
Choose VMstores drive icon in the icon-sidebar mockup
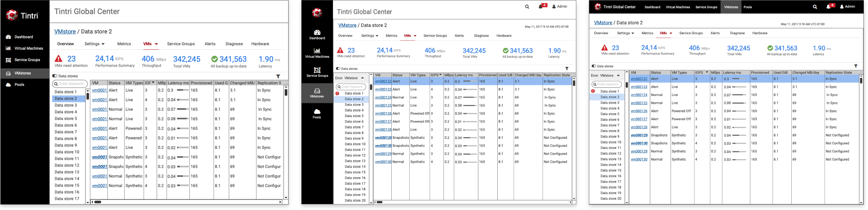(x=317, y=91)
